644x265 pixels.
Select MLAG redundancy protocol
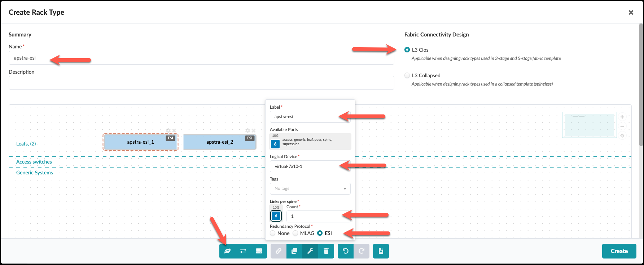(x=295, y=233)
